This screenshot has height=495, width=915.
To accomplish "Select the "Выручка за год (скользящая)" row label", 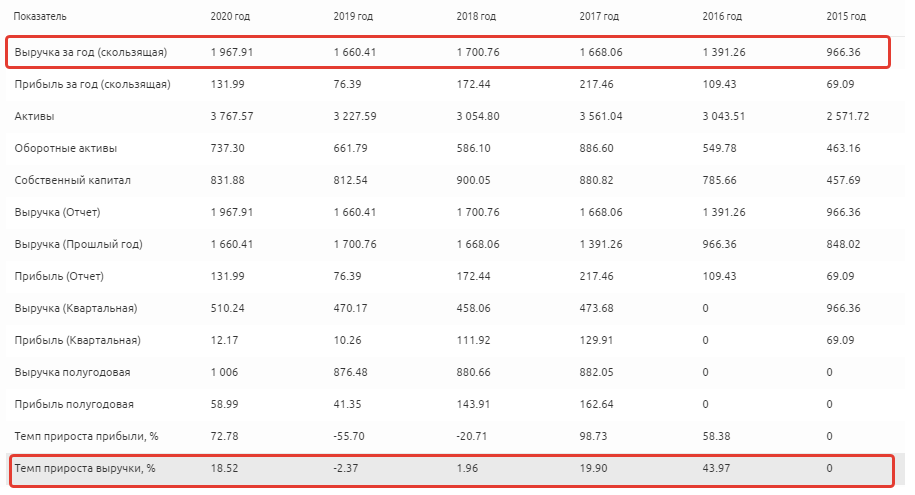I will (x=90, y=52).
